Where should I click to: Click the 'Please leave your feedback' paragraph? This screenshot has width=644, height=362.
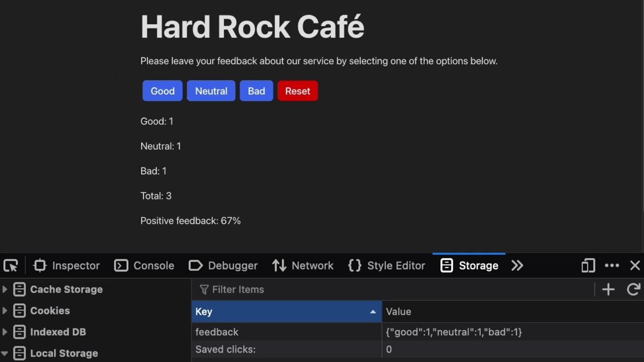(x=319, y=61)
